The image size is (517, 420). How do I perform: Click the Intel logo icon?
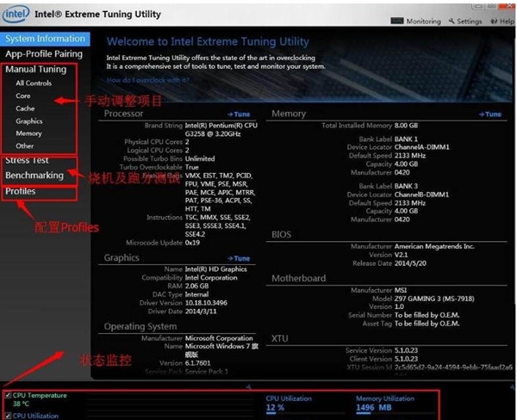(16, 14)
